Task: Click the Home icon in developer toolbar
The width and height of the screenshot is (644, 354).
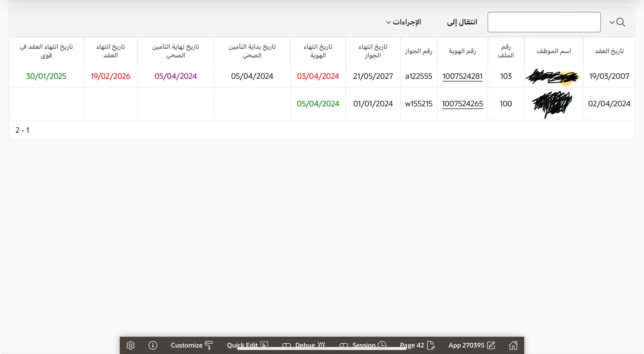Action: point(513,345)
